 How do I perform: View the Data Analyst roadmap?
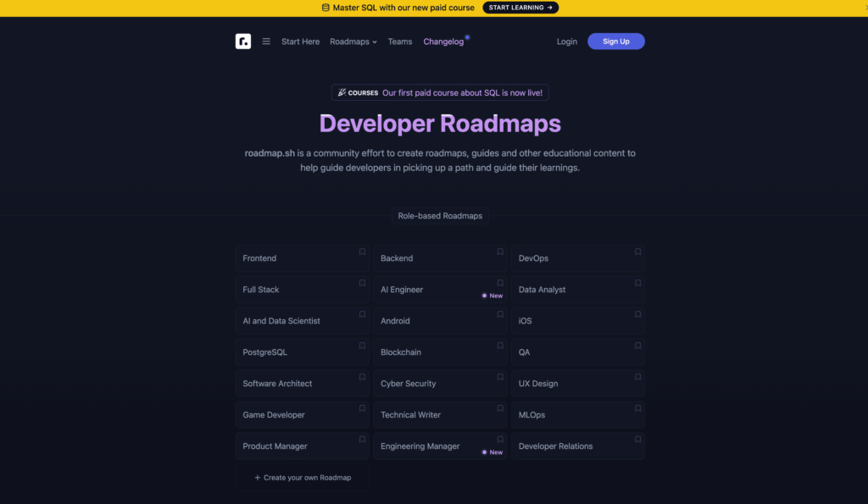(x=578, y=290)
